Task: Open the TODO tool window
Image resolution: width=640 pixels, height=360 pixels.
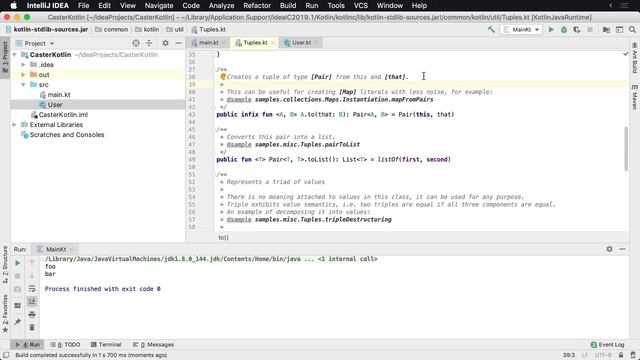Action: (x=65, y=344)
